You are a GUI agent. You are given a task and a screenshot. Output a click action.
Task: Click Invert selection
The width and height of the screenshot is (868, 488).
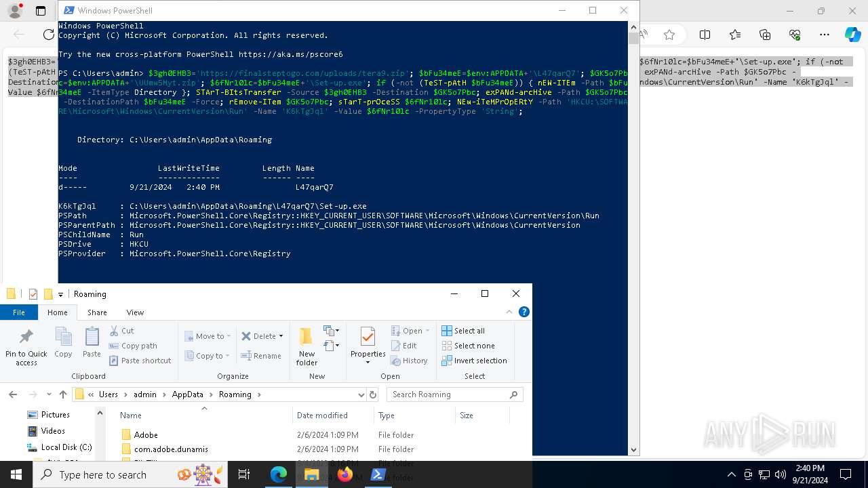[x=474, y=361]
